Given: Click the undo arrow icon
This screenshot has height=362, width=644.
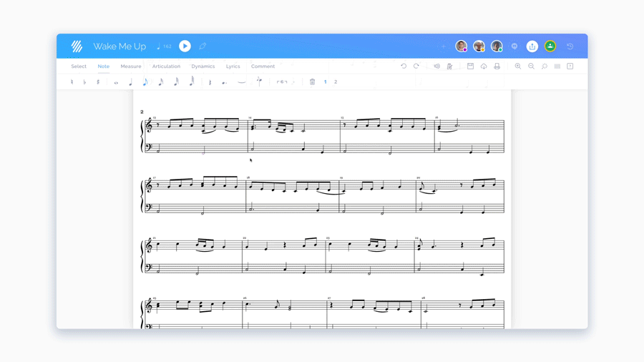Looking at the screenshot, I should (404, 66).
